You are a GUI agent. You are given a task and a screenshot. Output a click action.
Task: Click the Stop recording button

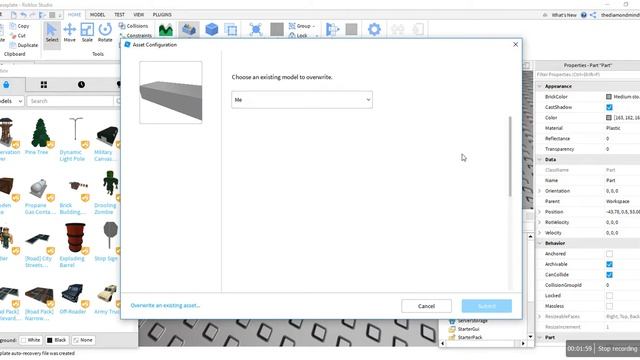617,349
